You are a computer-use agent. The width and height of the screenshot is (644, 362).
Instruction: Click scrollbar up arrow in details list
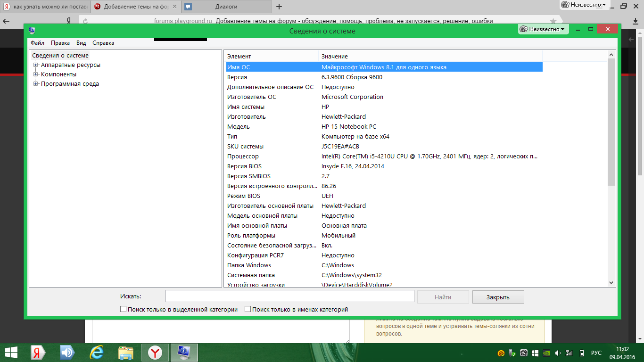[x=611, y=55]
